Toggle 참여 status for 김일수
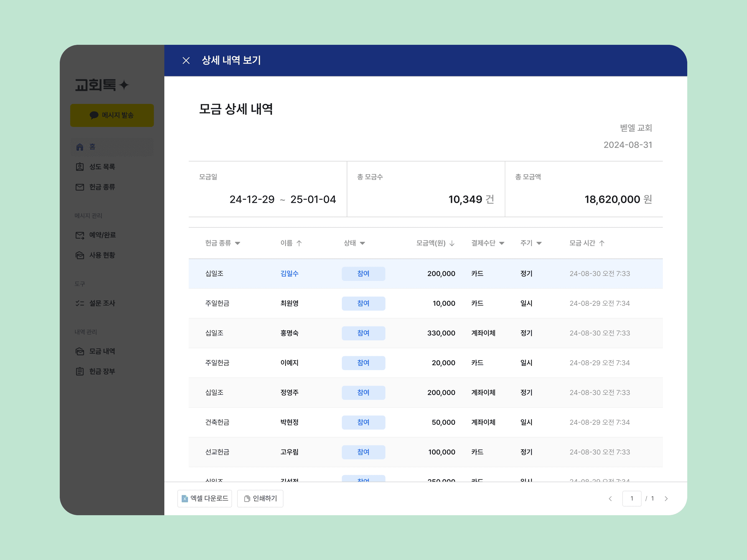The height and width of the screenshot is (560, 747). (x=363, y=274)
